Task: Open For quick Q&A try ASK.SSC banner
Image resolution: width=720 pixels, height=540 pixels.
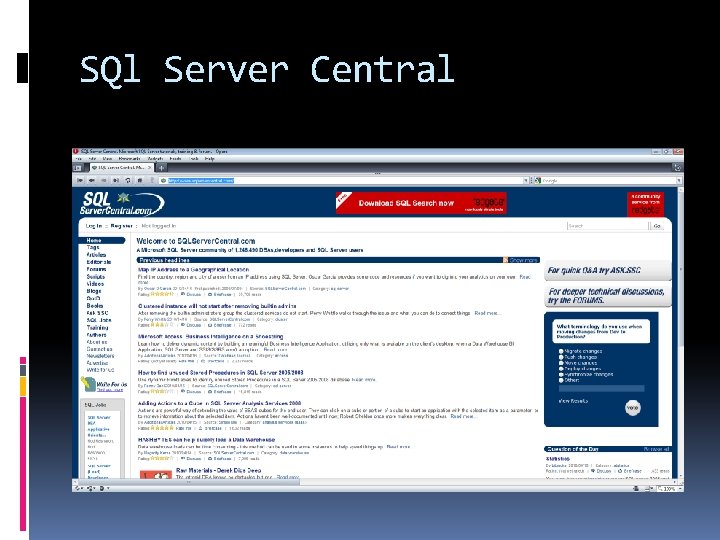Action: [x=608, y=270]
